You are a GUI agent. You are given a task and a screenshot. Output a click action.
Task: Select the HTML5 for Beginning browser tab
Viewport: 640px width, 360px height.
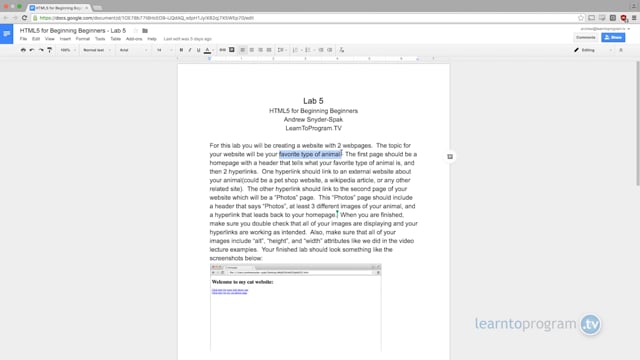(x=59, y=8)
